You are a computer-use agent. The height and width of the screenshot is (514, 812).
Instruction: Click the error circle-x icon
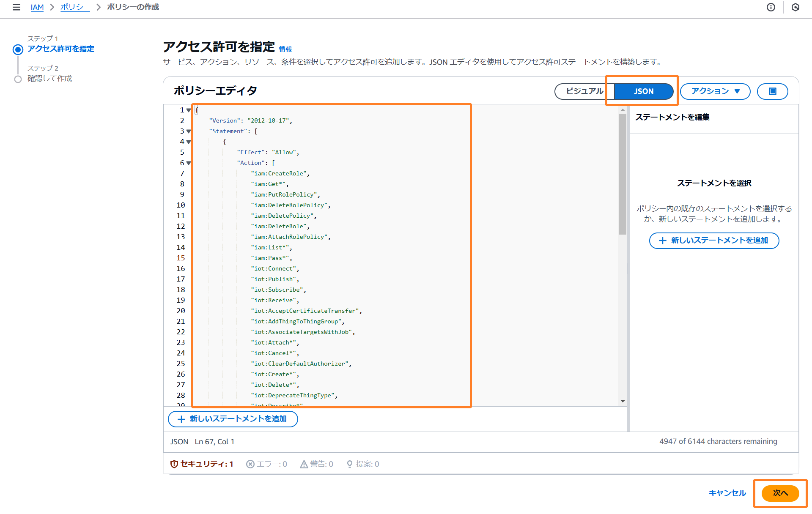(250, 464)
